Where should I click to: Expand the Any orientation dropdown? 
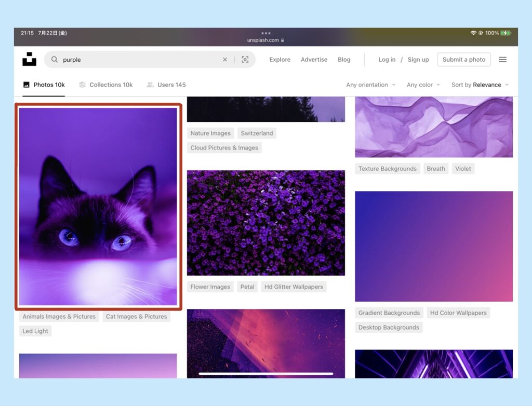tap(371, 85)
